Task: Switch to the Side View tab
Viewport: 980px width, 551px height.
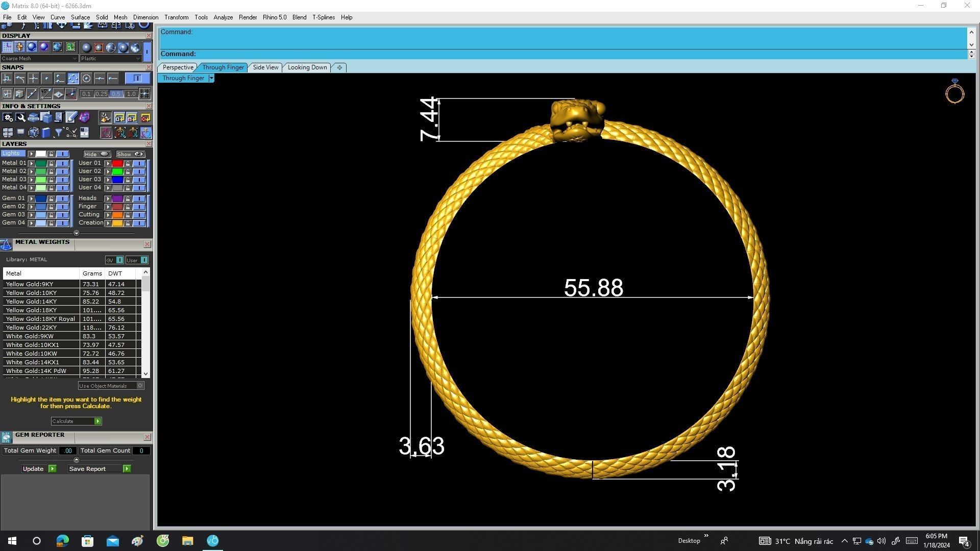Action: coord(265,67)
